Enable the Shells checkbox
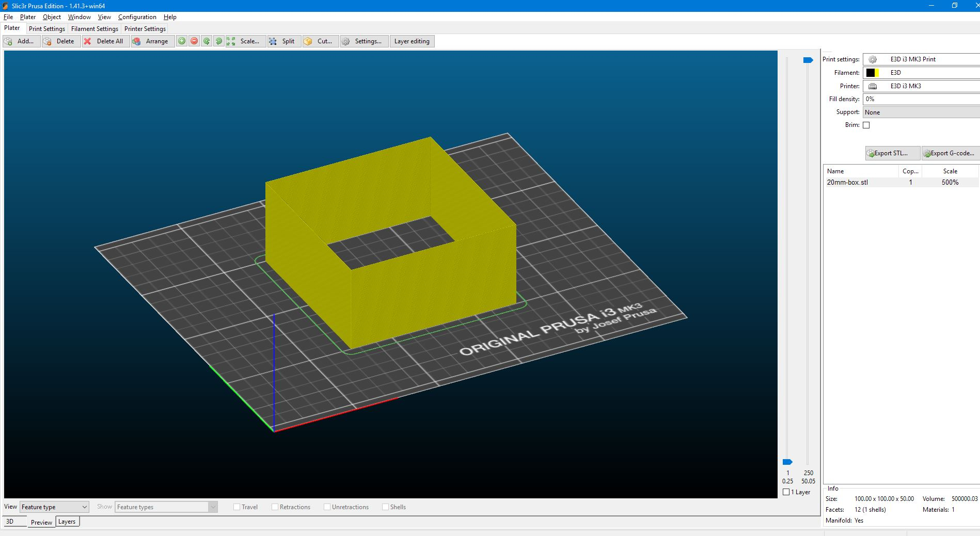This screenshot has height=536, width=980. (x=386, y=507)
